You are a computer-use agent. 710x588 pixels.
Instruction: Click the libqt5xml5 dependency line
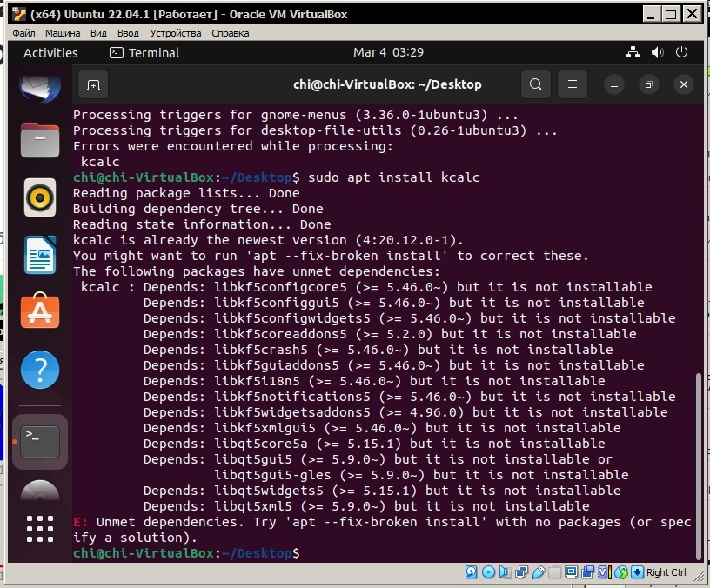pos(366,506)
